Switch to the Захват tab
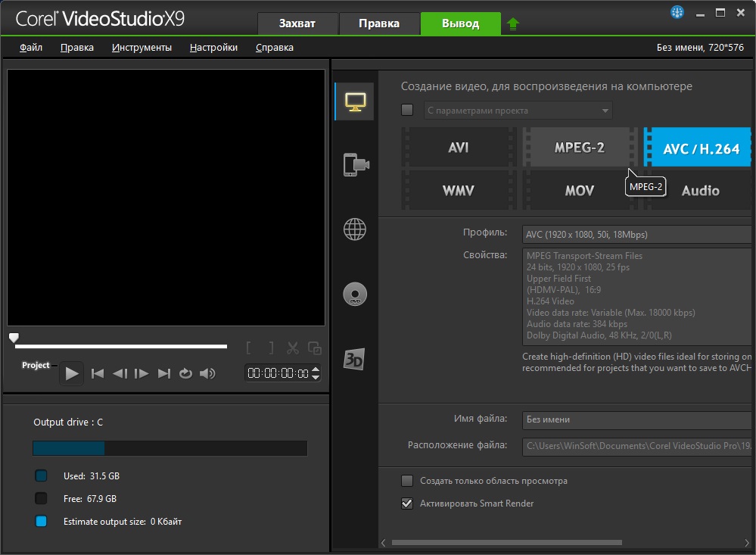This screenshot has height=555, width=756. tap(297, 23)
